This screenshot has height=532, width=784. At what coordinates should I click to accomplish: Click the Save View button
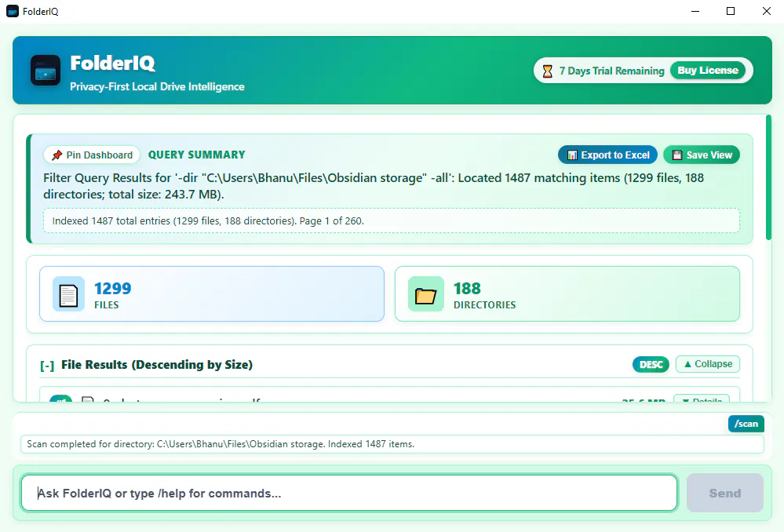702,155
